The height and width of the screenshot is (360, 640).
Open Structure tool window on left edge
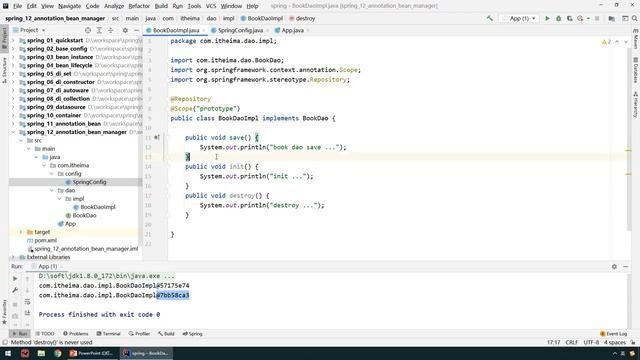click(x=4, y=70)
